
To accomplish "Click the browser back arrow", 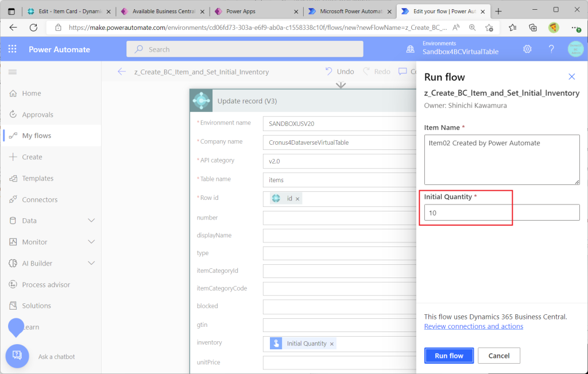I will coord(14,28).
